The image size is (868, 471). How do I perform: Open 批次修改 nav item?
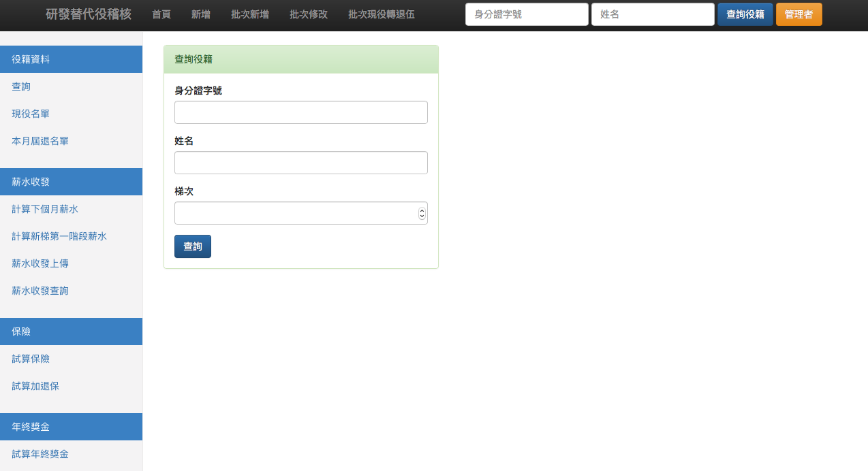coord(309,14)
